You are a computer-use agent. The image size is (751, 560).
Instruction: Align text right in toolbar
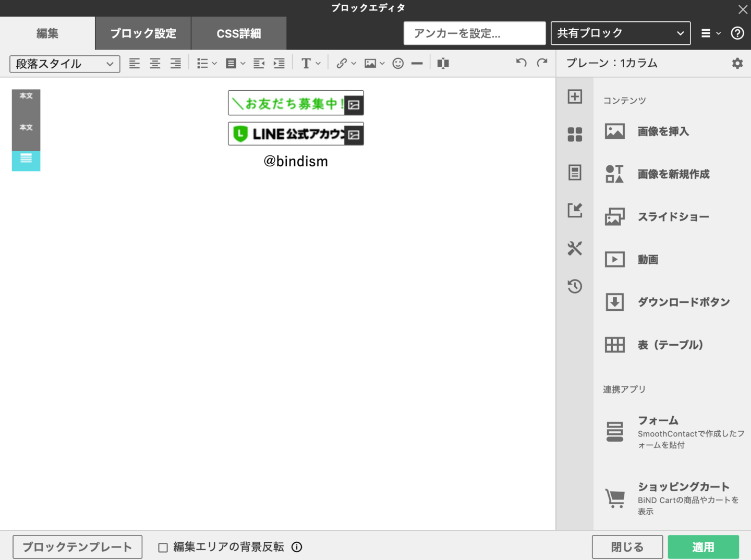click(x=175, y=64)
